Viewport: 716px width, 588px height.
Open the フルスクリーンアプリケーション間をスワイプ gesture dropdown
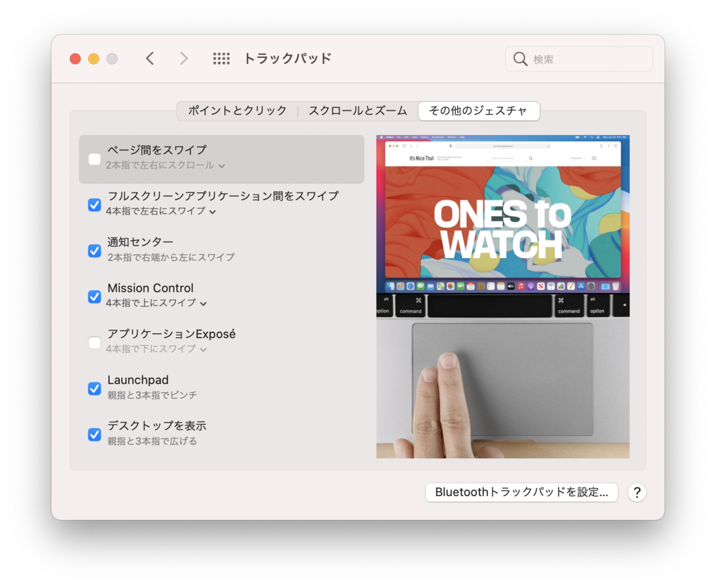[213, 211]
